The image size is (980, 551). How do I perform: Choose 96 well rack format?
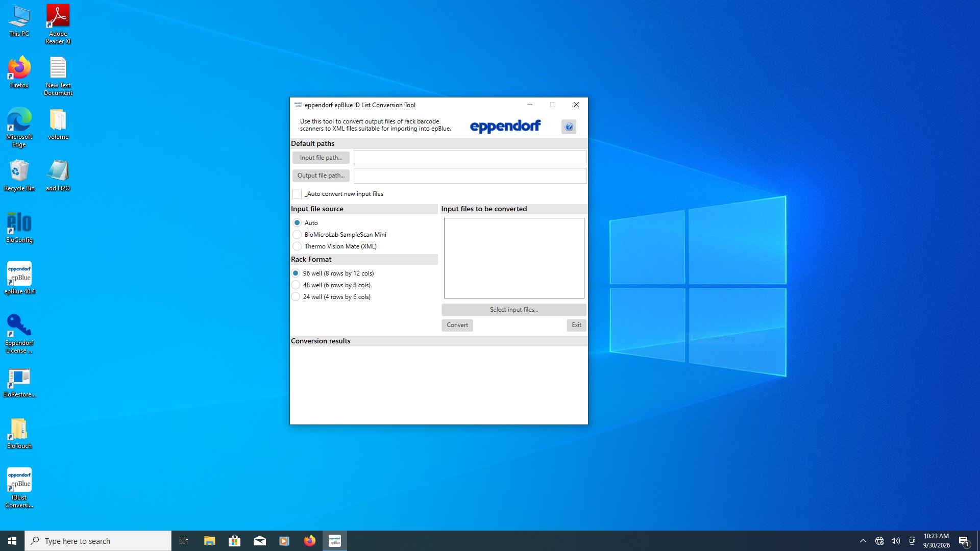point(296,273)
